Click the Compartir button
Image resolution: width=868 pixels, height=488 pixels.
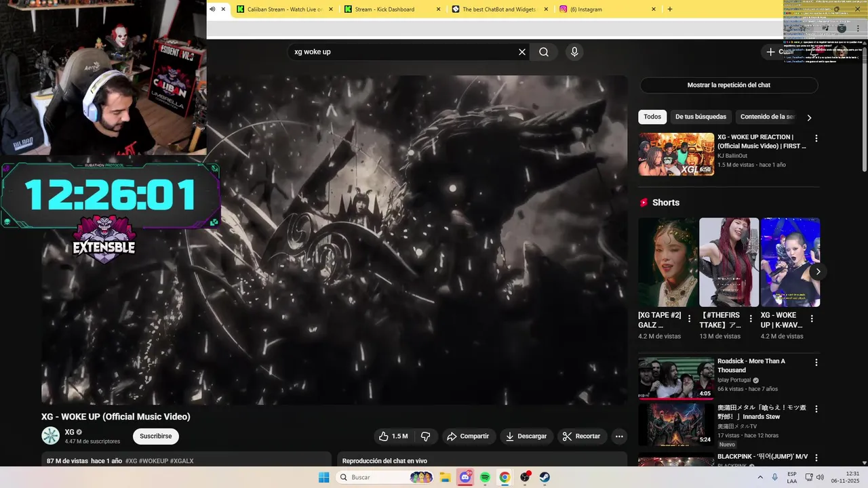[x=468, y=436]
